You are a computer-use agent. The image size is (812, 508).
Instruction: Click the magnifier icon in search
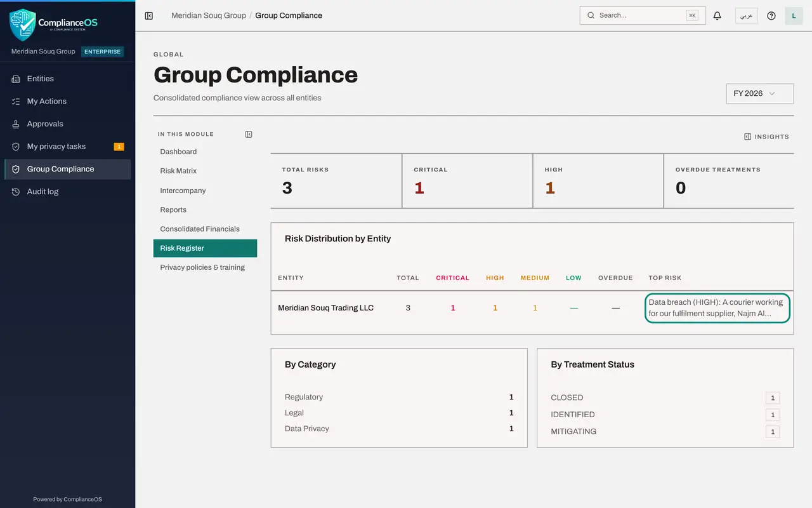pyautogui.click(x=591, y=15)
